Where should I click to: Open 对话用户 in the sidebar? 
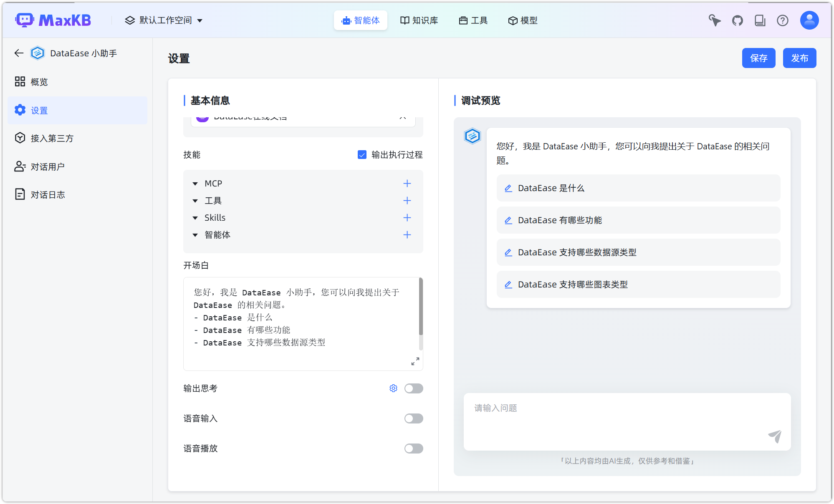[x=77, y=166]
